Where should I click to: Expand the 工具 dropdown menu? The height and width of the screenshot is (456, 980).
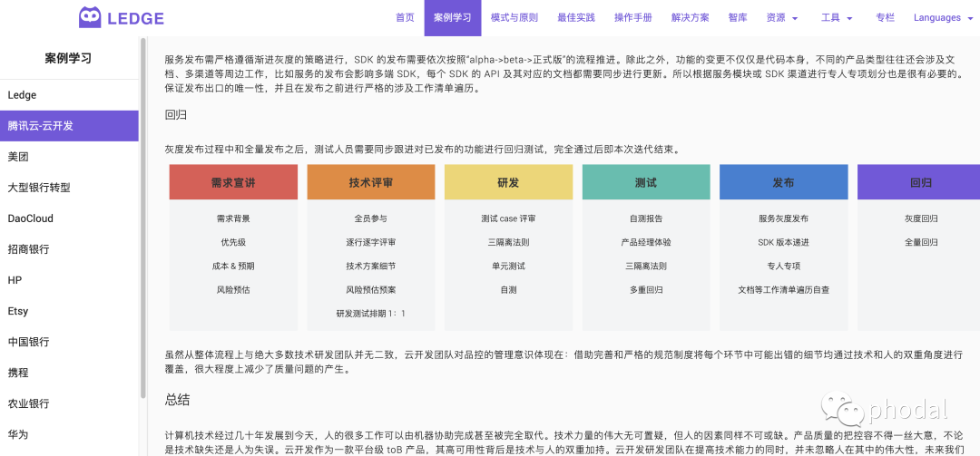837,17
